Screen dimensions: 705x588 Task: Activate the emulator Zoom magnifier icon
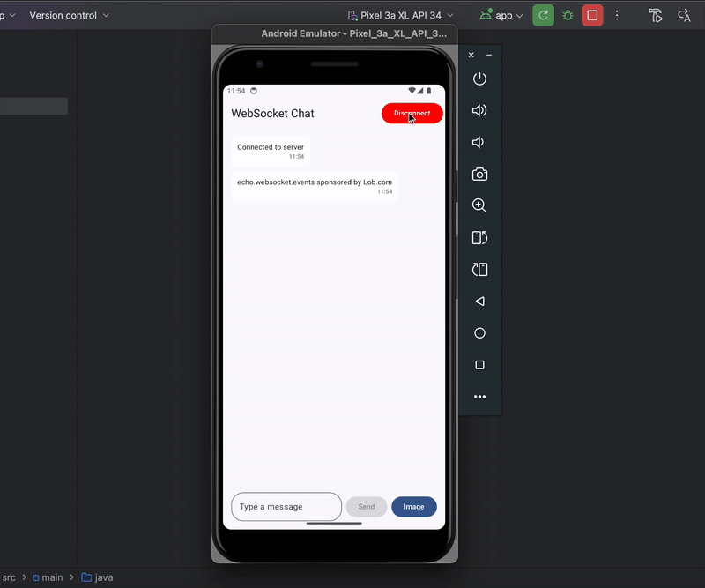(479, 205)
